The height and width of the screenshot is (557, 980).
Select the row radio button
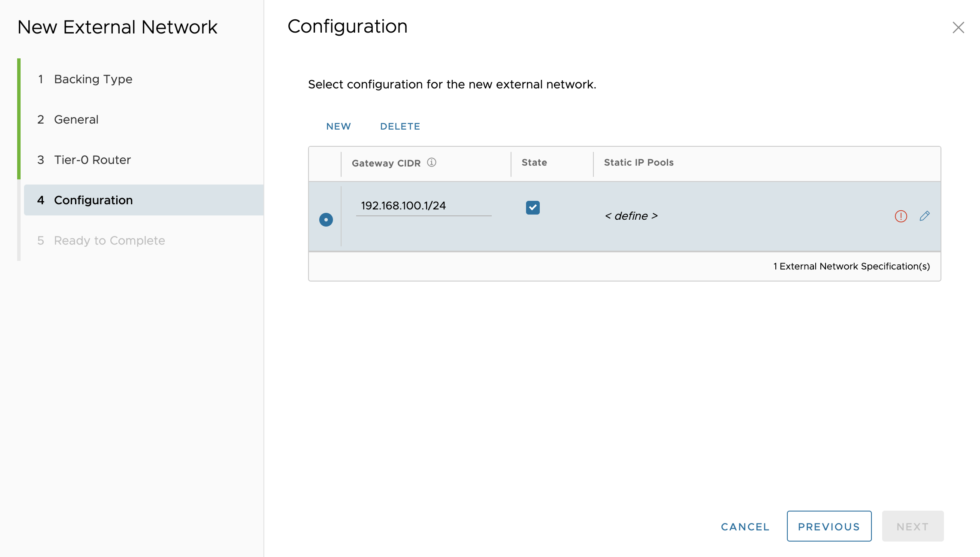(326, 220)
